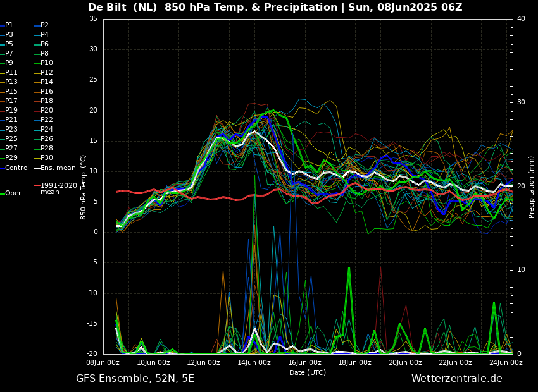Click the Precipitation (mm) right axis label
Image resolution: width=538 pixels, height=392 pixels.
[x=532, y=187]
